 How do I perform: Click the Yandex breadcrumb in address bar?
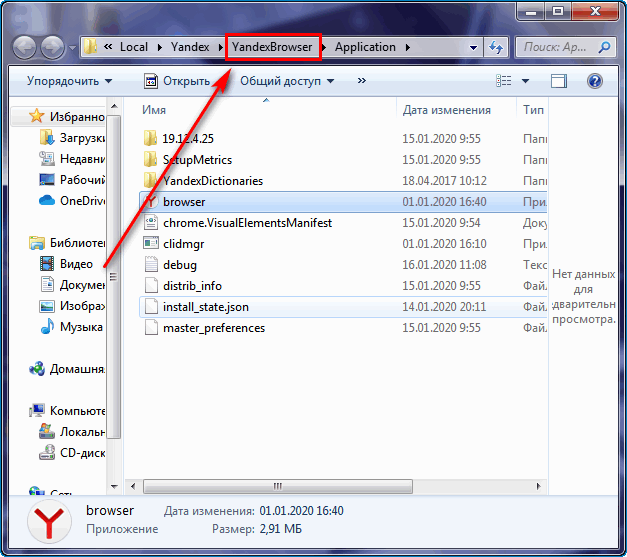[x=190, y=47]
